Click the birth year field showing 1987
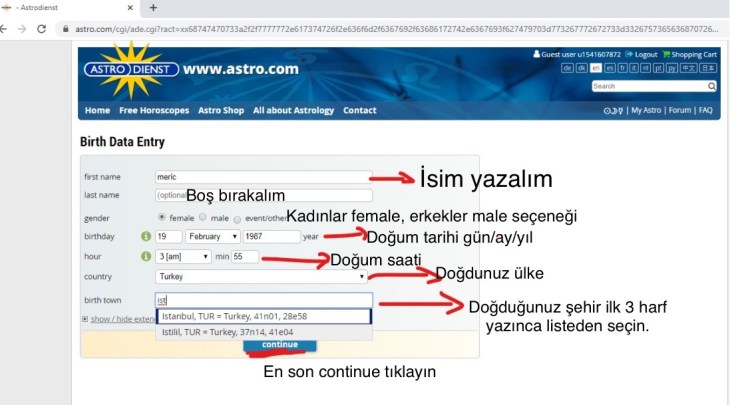 tap(271, 236)
